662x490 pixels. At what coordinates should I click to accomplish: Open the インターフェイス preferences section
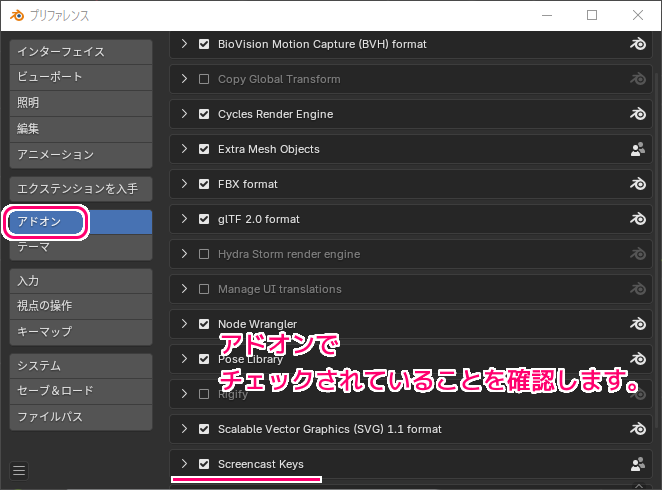coord(81,52)
